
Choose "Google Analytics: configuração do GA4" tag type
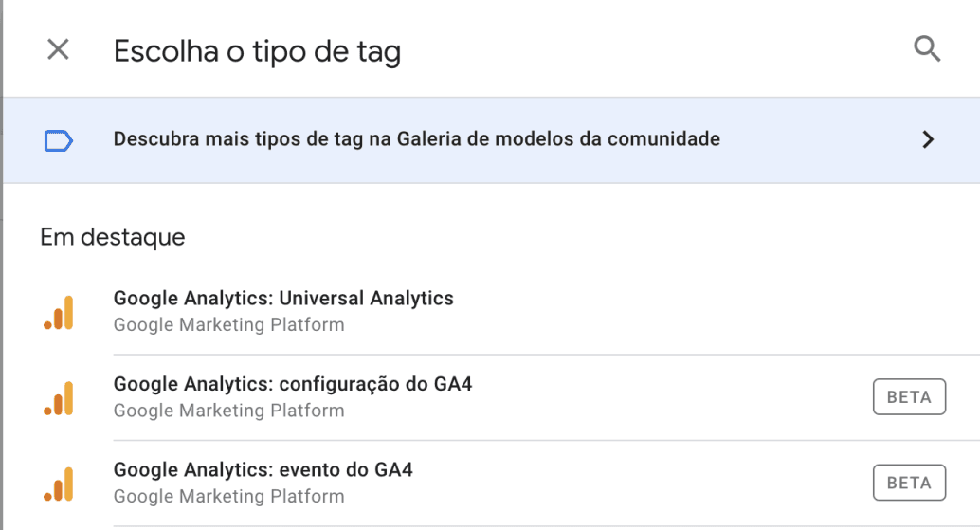pos(292,384)
